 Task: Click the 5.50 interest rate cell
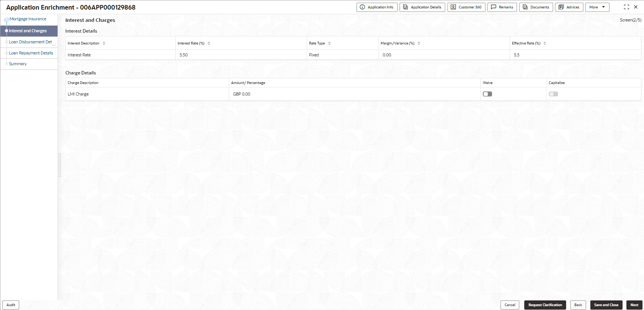pyautogui.click(x=241, y=55)
